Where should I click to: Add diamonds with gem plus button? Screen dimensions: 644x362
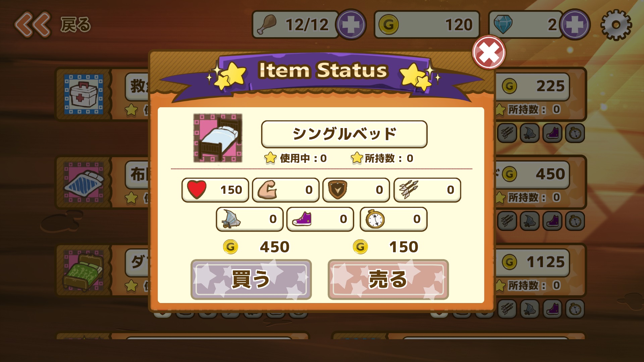575,24
